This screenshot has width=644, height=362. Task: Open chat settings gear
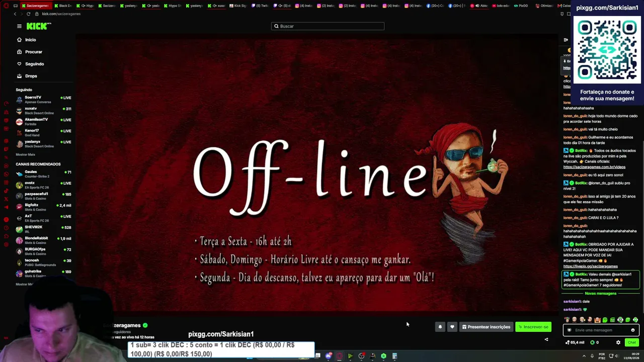pos(618,342)
